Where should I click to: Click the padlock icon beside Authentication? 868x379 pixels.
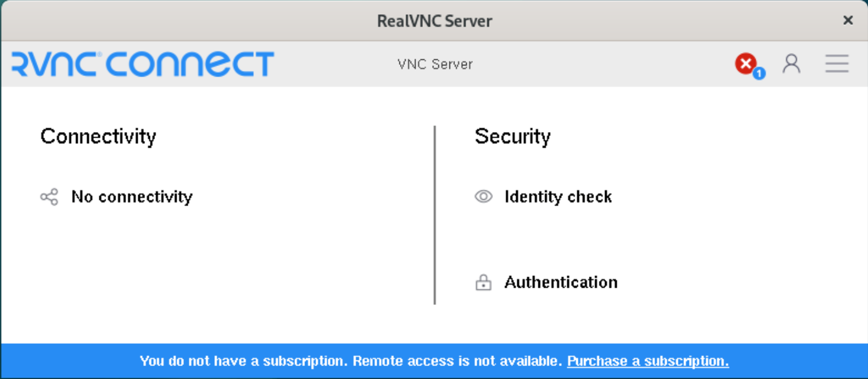pos(483,283)
